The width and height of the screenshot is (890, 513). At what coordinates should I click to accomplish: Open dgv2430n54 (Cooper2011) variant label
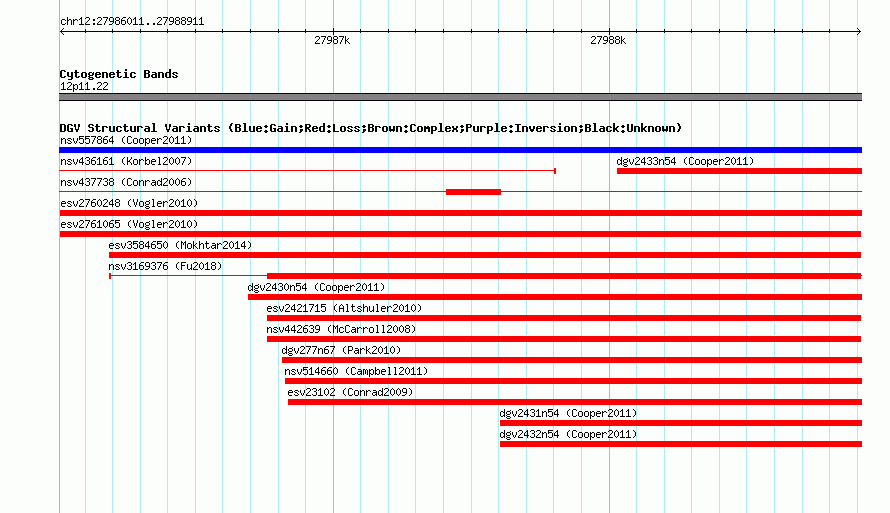pos(316,287)
